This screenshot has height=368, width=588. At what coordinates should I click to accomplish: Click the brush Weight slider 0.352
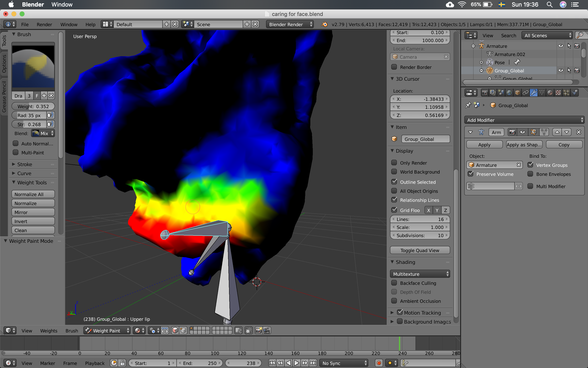(x=33, y=106)
